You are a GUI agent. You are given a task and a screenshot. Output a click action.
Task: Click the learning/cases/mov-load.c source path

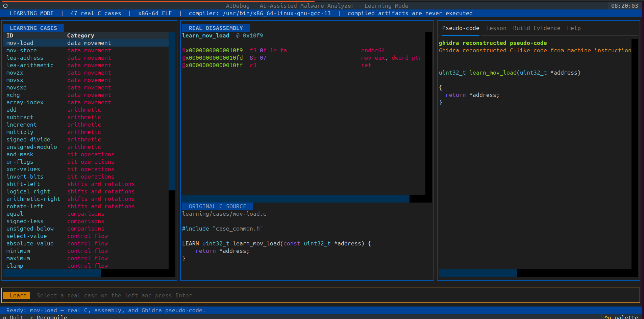pyautogui.click(x=224, y=214)
